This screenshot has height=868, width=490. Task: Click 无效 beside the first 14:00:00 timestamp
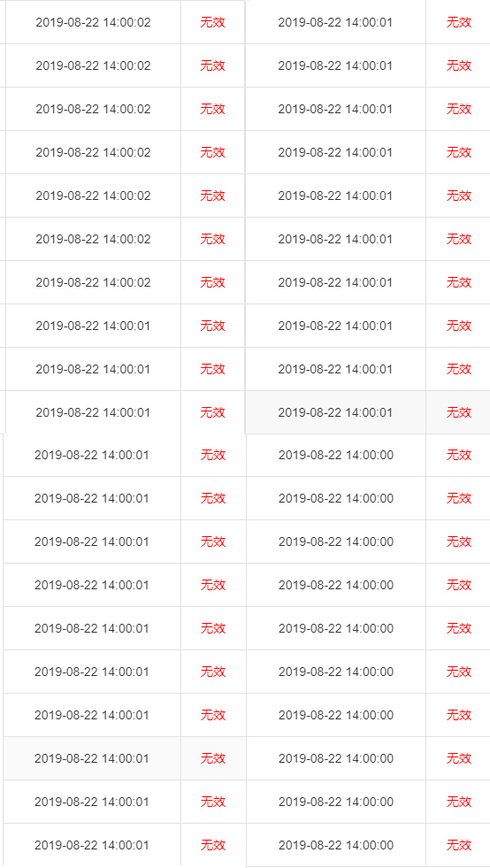click(459, 455)
